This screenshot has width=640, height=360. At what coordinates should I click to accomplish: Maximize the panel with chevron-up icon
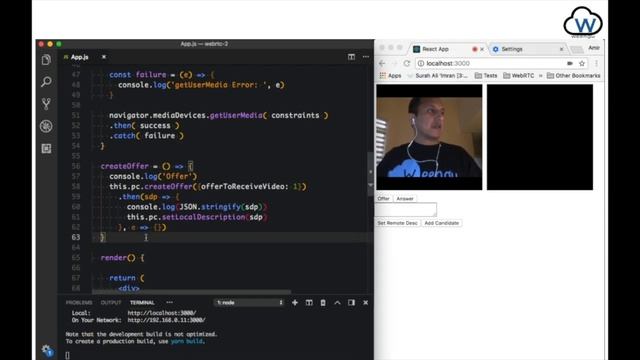[x=337, y=302]
